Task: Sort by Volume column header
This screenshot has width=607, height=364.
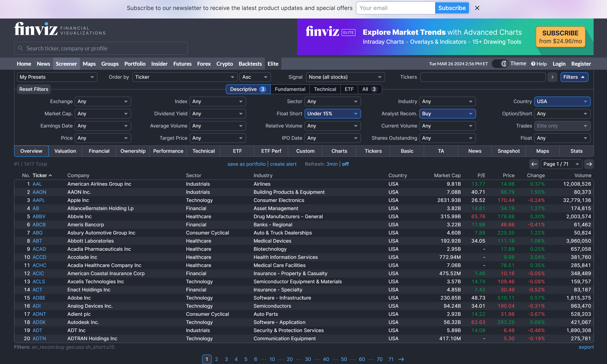Action: (582, 175)
